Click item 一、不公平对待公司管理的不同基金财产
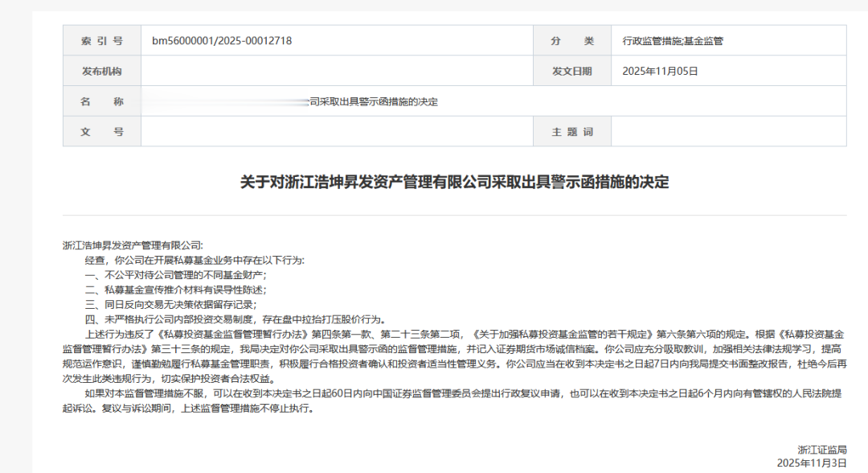The image size is (868, 473). tap(175, 275)
